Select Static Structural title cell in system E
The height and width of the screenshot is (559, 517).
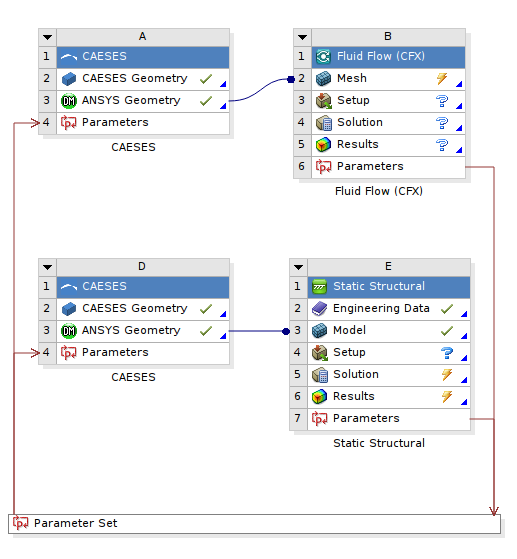coord(389,287)
